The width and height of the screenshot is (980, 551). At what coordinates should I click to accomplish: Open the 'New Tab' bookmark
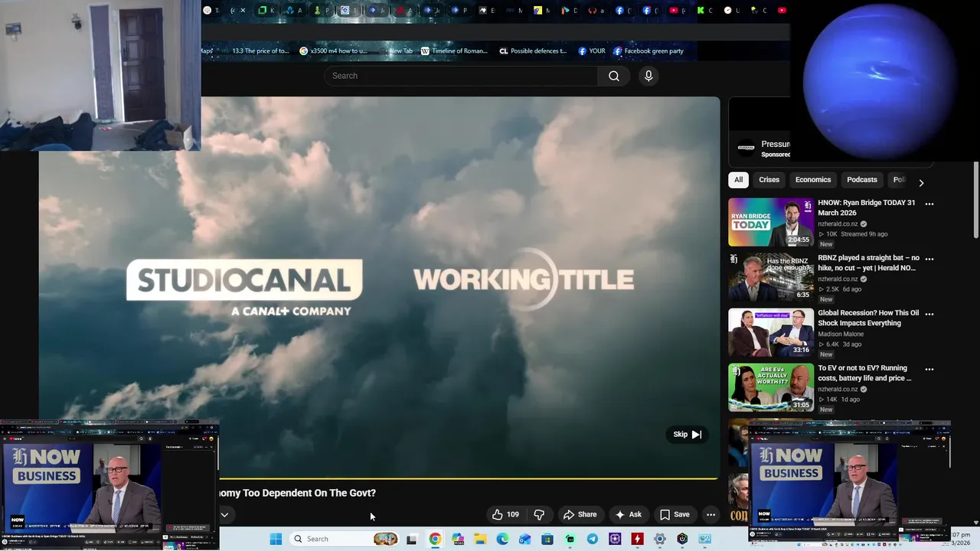[400, 51]
